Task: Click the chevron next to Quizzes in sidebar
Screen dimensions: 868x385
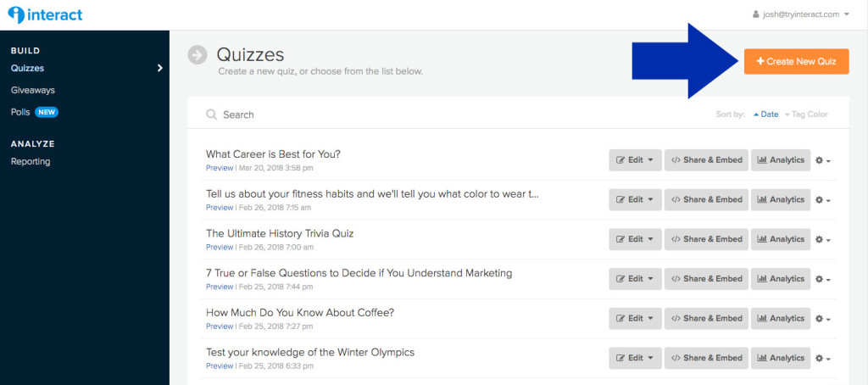Action: [160, 68]
